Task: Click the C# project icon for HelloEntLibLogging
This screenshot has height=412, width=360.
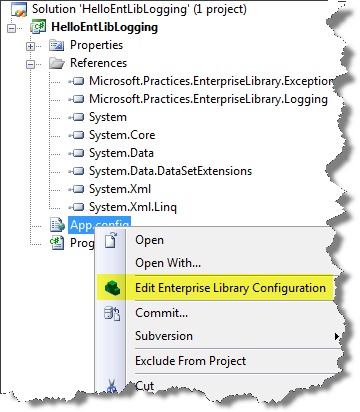Action: [38, 27]
